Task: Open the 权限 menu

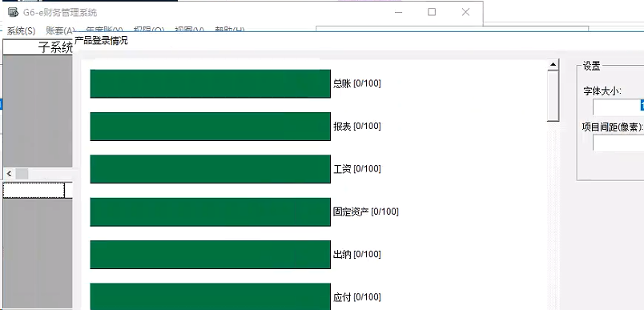Action: tap(149, 30)
